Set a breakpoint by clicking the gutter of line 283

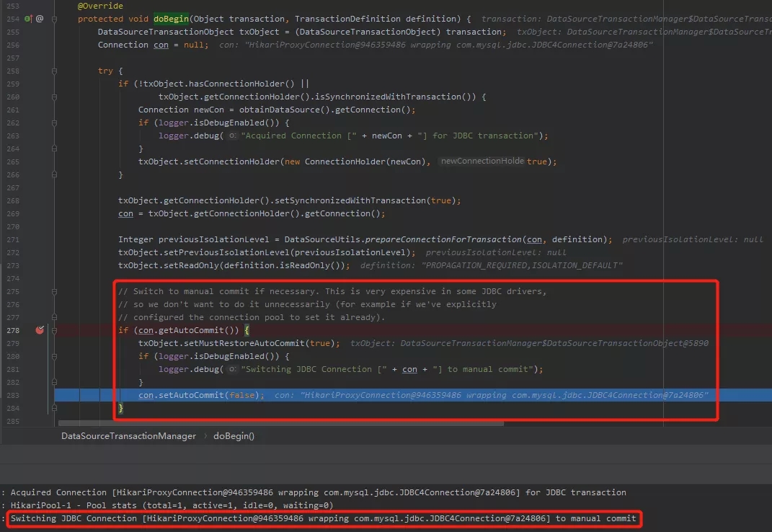coord(40,395)
